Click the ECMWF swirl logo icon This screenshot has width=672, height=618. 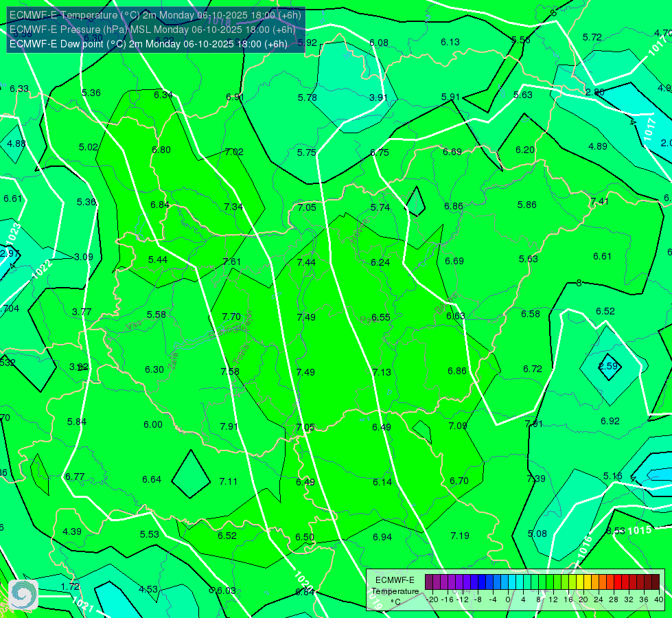coord(23,595)
